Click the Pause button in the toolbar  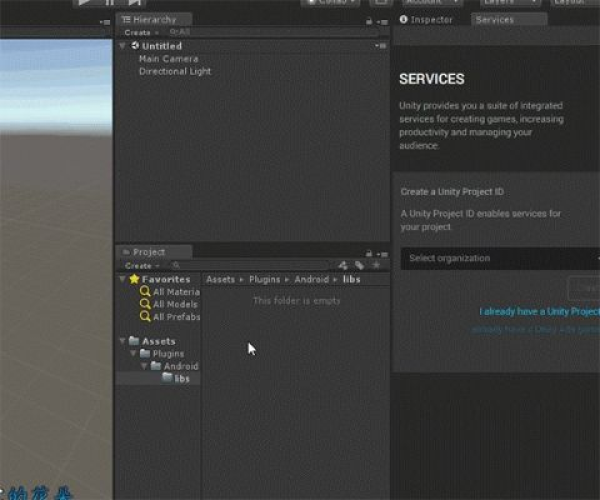tap(110, 2)
